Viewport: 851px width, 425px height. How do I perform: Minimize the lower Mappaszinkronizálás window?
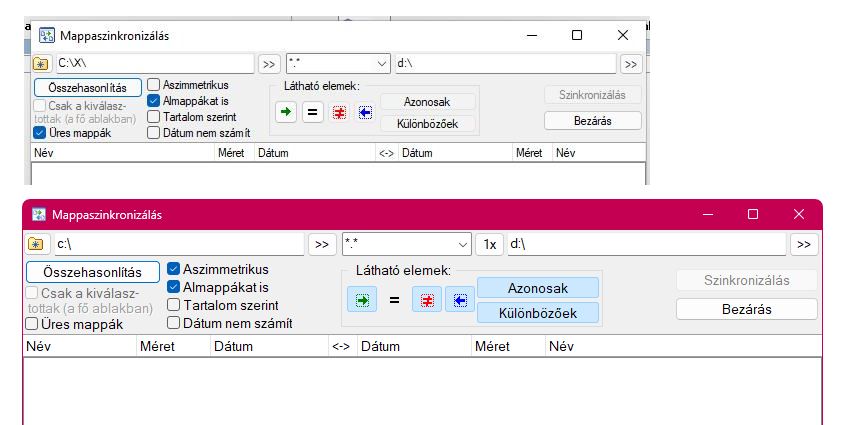(708, 215)
